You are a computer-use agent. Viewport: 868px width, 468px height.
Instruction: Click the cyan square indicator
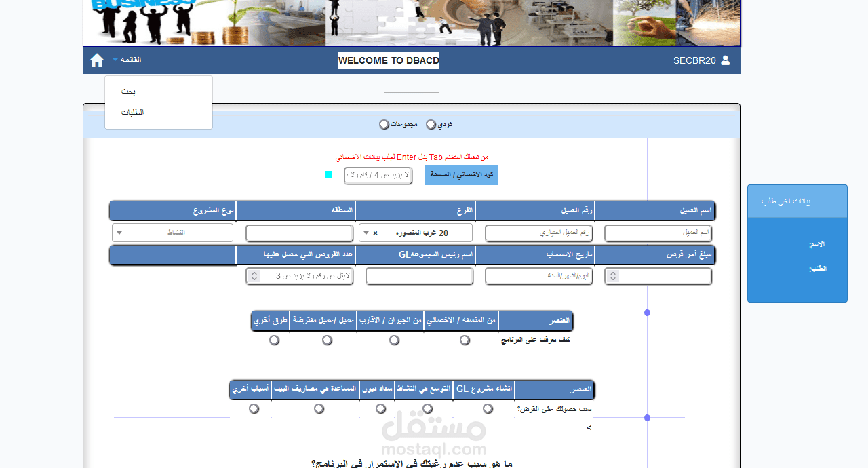click(328, 174)
